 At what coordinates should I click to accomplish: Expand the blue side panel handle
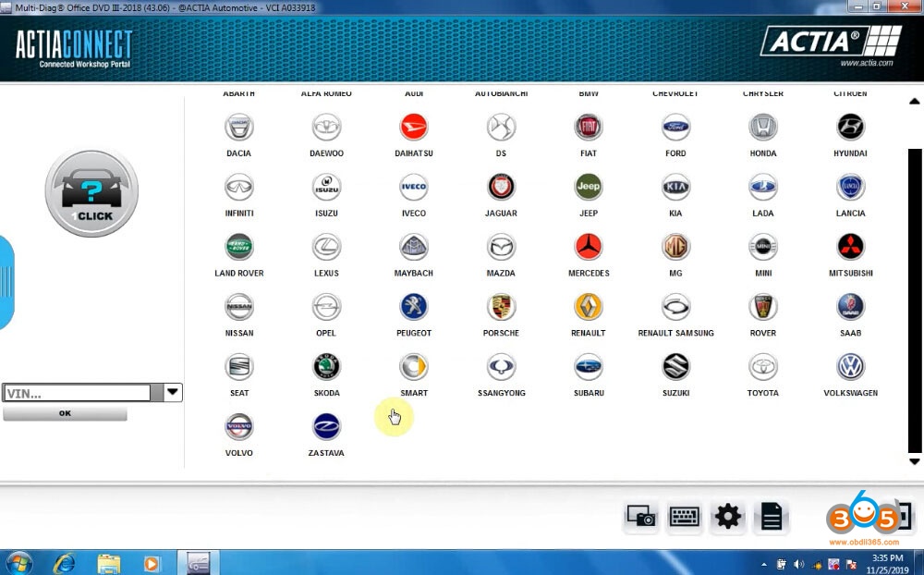coord(6,283)
